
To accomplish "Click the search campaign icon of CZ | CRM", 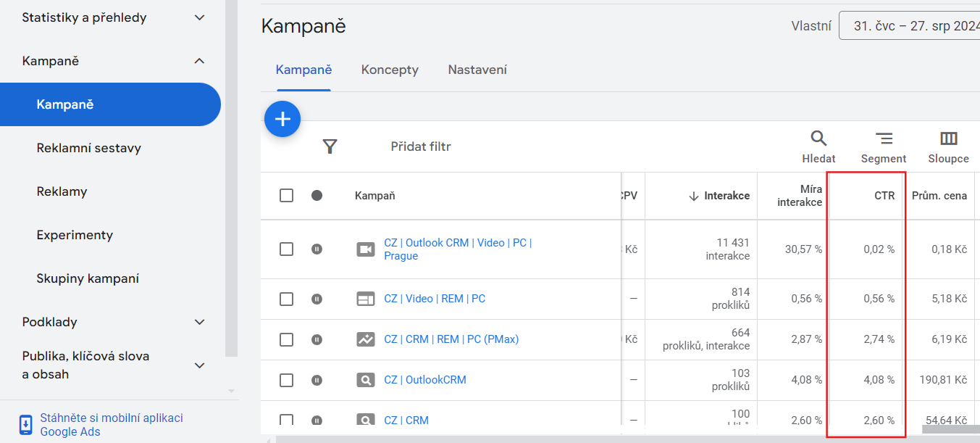I will click(x=366, y=420).
